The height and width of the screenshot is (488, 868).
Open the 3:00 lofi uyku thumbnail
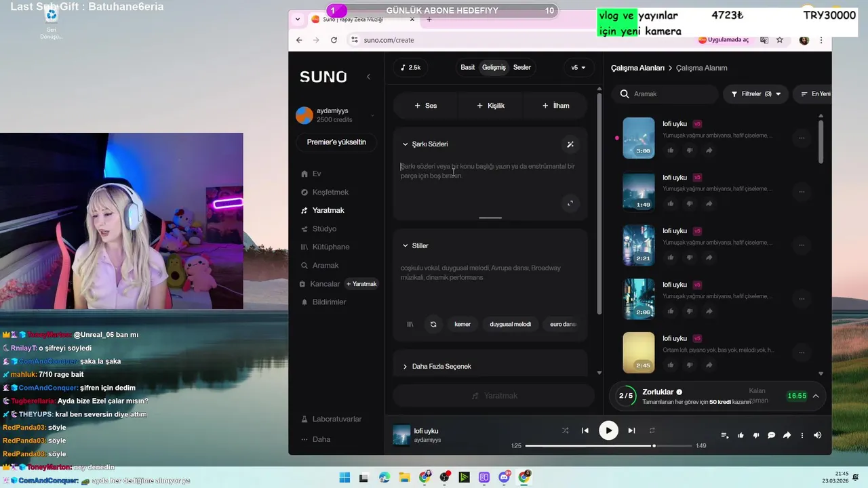pos(638,138)
